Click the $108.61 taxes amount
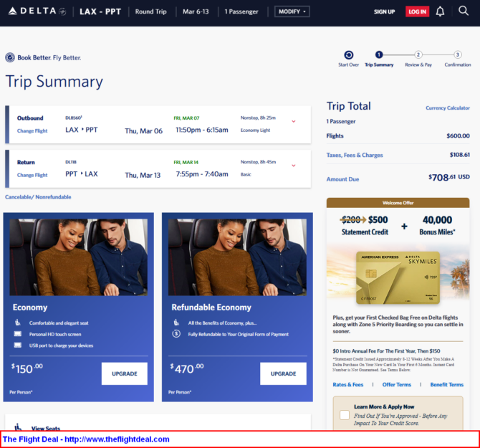Image resolution: width=480 pixels, height=448 pixels. point(459,155)
